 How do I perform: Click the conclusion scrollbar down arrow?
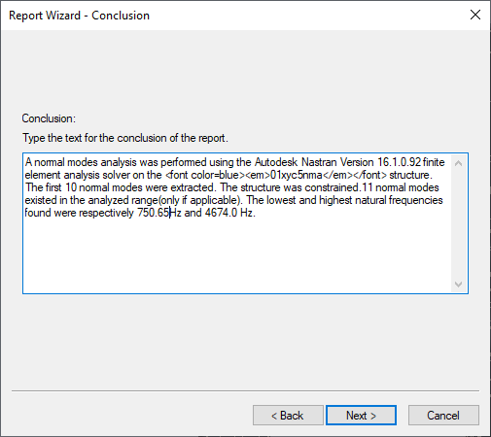(458, 284)
